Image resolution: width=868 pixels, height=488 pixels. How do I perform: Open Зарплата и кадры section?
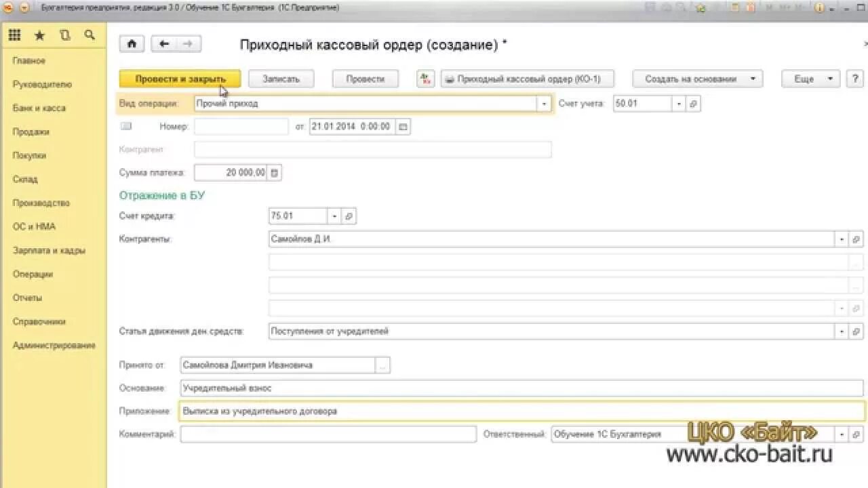(49, 250)
